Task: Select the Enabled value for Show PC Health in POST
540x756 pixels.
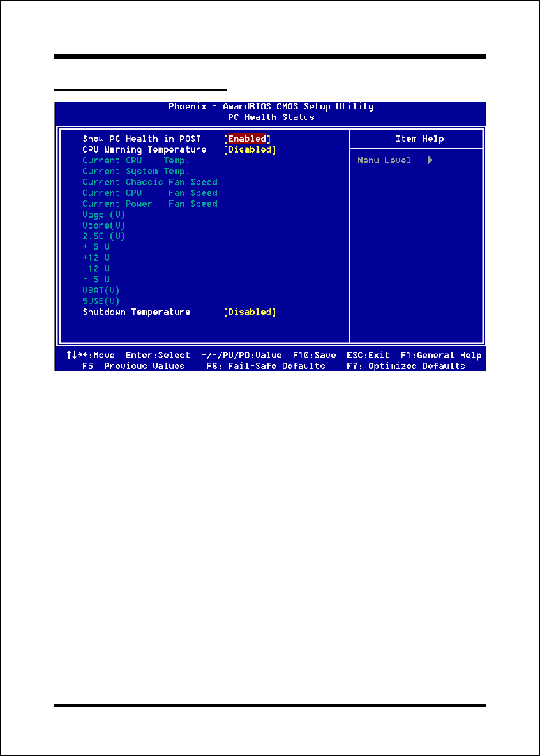Action: [247, 139]
